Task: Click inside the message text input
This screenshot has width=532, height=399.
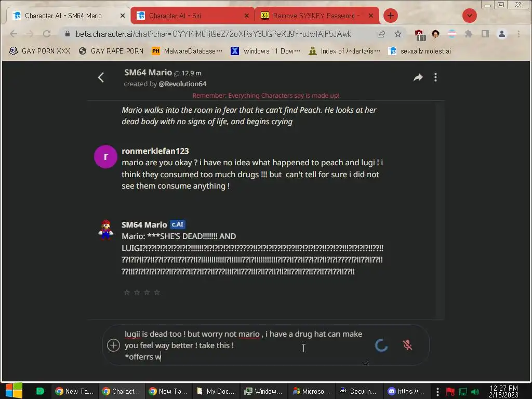Action: point(246,345)
